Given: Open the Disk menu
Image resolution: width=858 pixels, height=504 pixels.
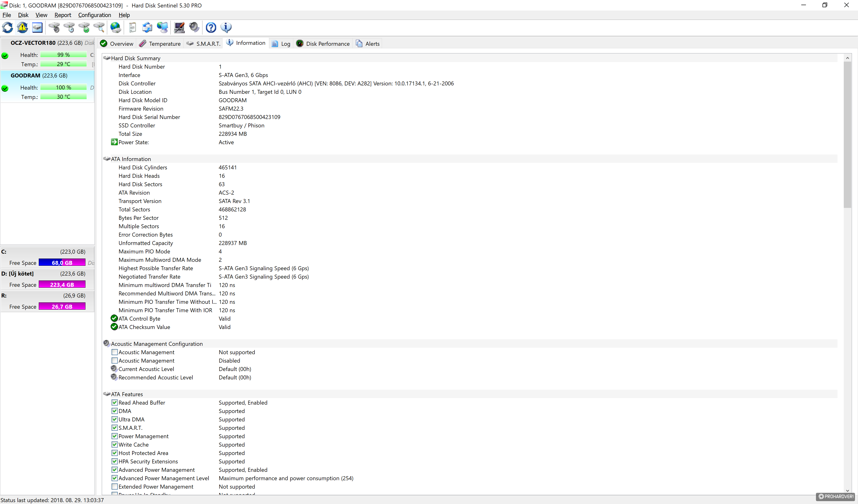Looking at the screenshot, I should (x=23, y=15).
